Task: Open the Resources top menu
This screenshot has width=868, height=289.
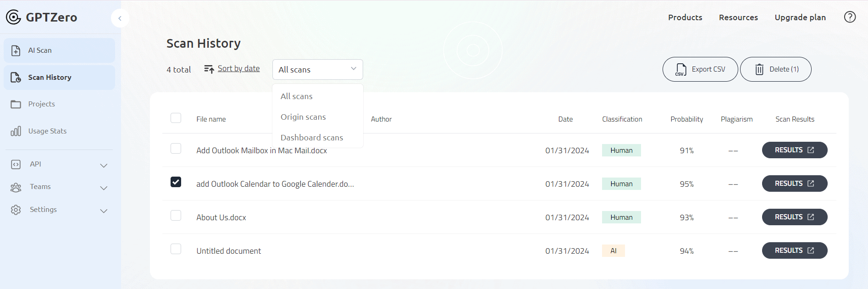Action: coord(738,17)
